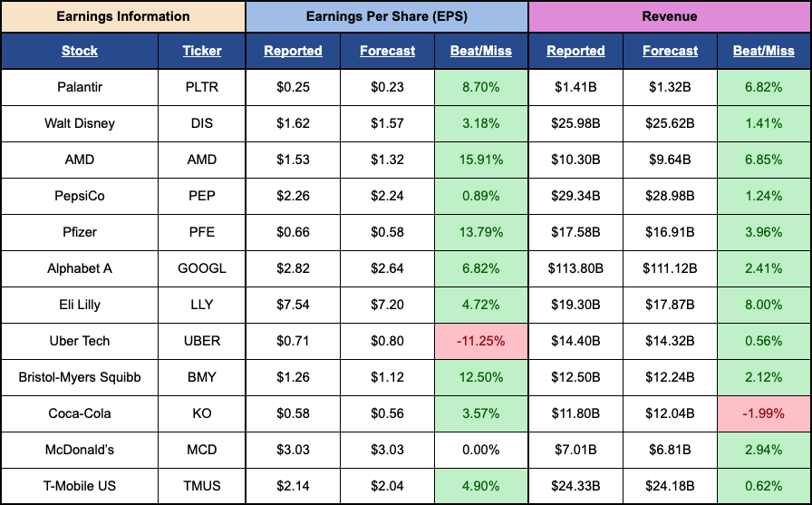Select the Bristol-Myers Squibb name cell
Screen dimensions: 812x505
click(80, 377)
